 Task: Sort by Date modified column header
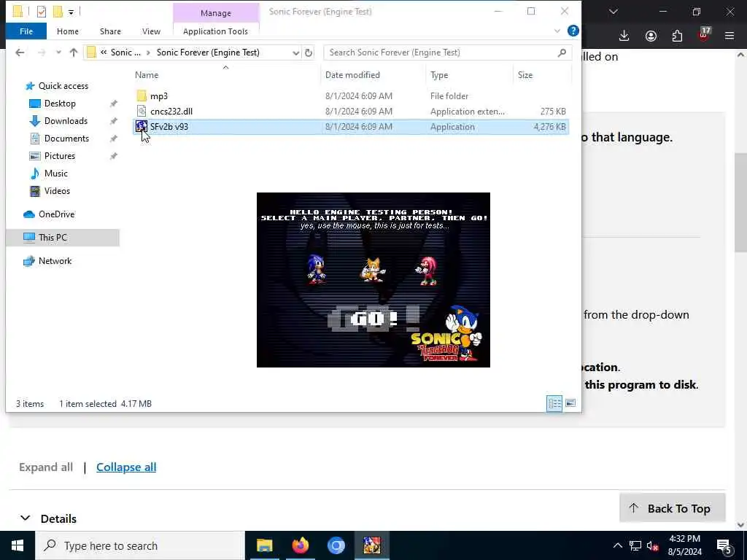pos(352,75)
